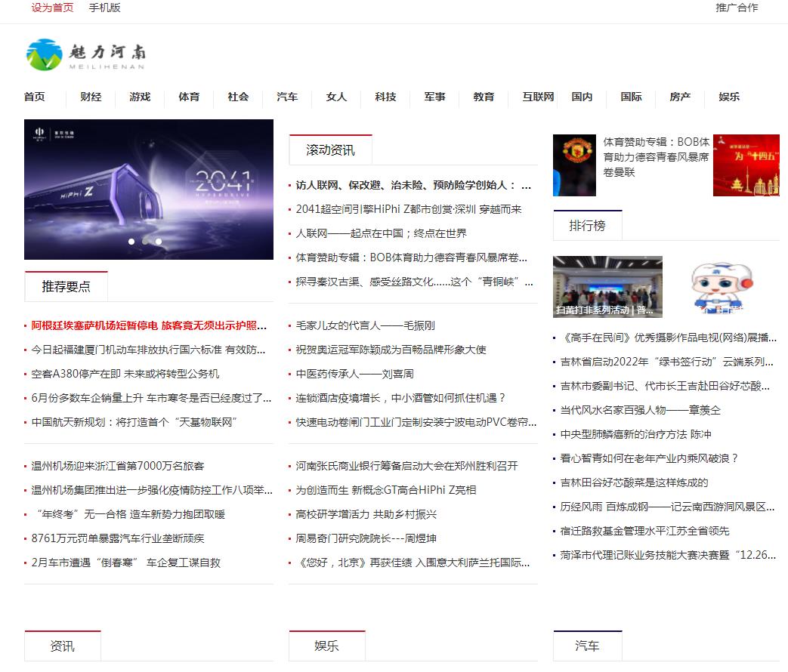
Task: Open text link 体育赞助专辑：BOB体育助力德容青春风暴席卷曼联
Action: click(656, 157)
